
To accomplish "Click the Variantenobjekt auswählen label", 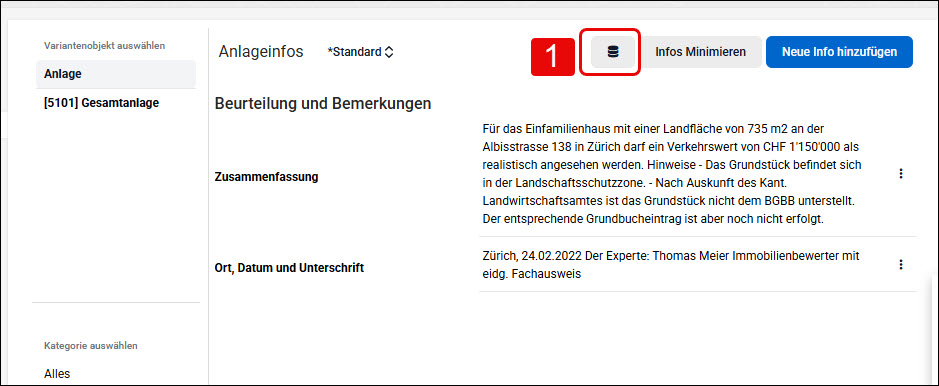I will coord(105,45).
